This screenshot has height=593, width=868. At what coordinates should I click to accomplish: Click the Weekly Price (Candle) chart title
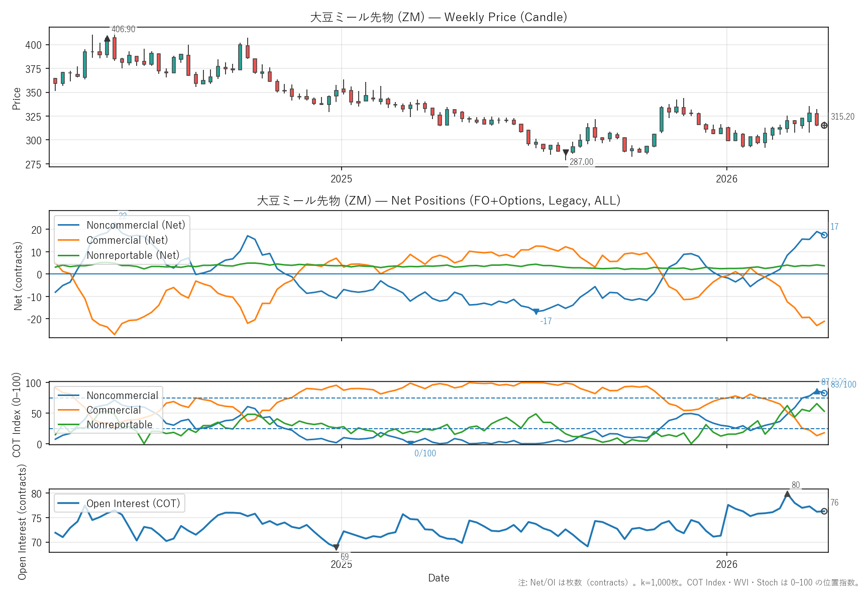click(438, 17)
